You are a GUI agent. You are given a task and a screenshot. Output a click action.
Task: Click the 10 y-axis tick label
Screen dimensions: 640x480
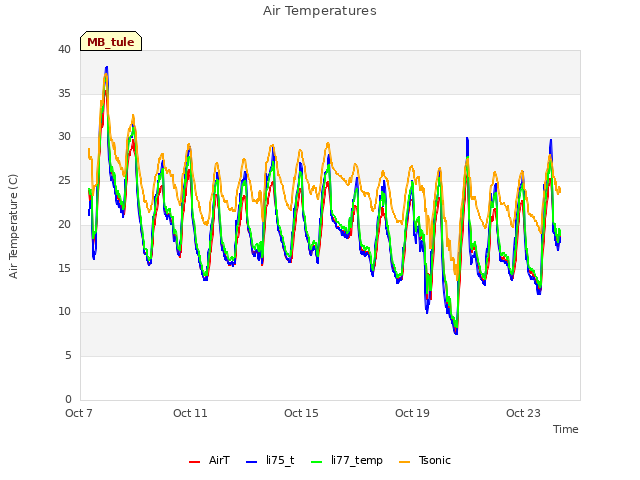pyautogui.click(x=64, y=311)
